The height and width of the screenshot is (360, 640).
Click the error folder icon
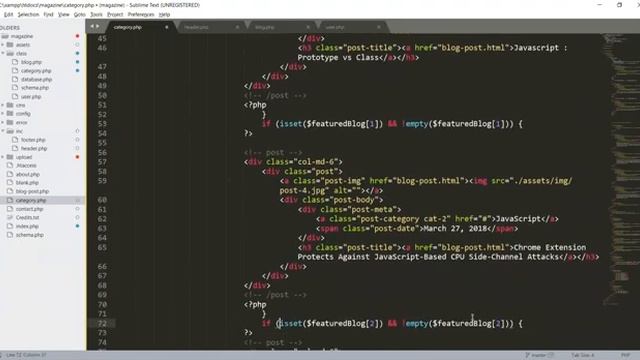click(x=10, y=122)
